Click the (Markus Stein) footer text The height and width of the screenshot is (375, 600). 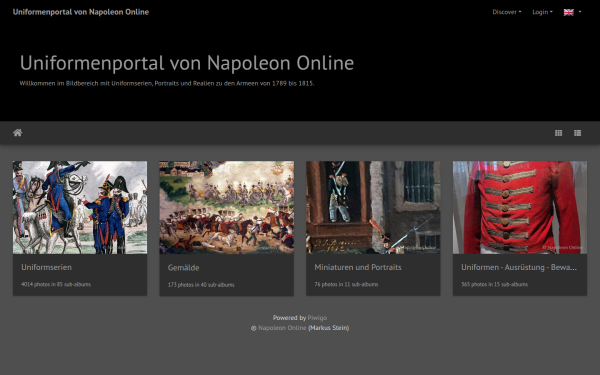(x=329, y=328)
